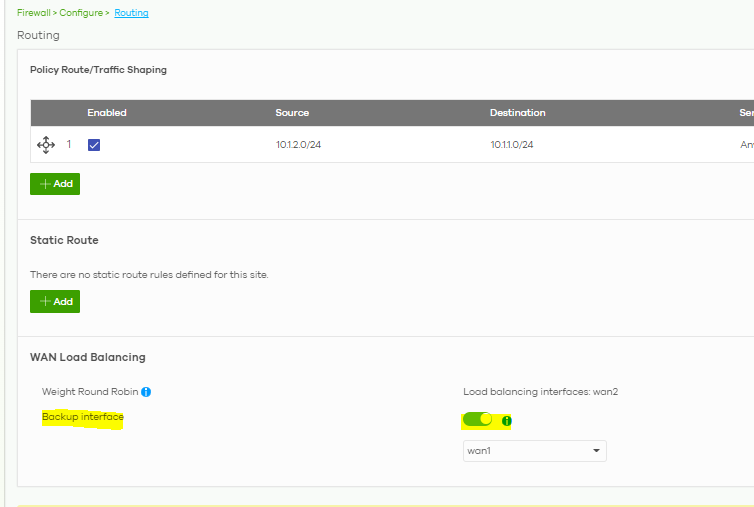Click the Routing breadcrumb link
Viewport: 754px width, 507px height.
point(131,13)
